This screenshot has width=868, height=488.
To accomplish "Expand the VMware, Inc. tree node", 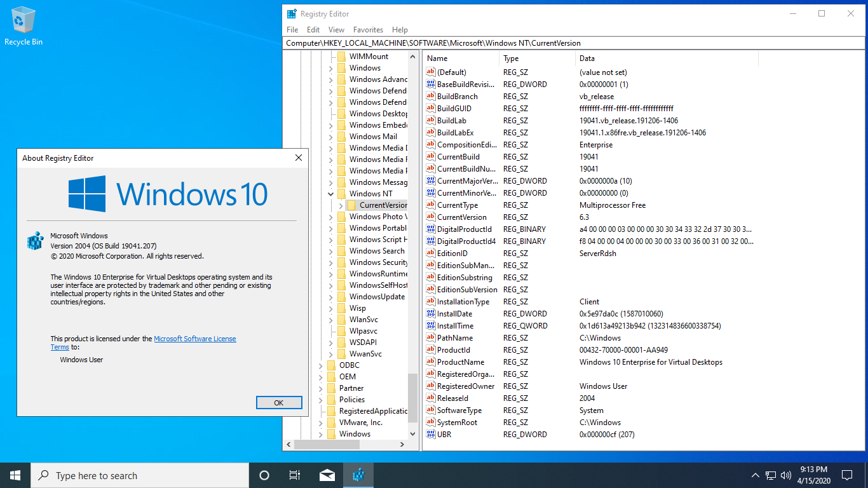I will pos(321,423).
